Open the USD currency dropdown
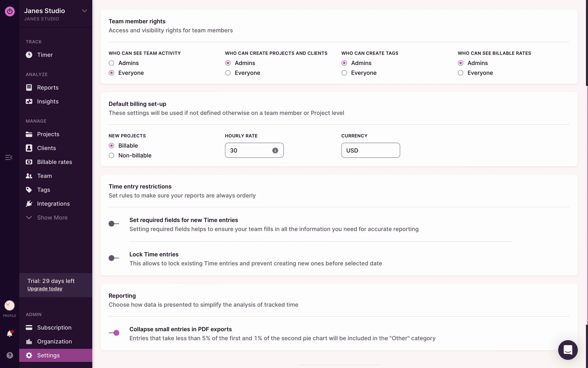Image resolution: width=588 pixels, height=368 pixels. 370,151
